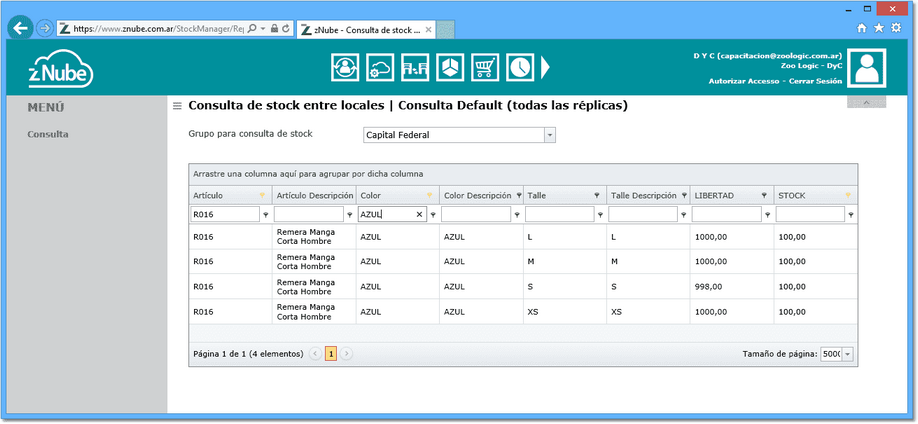Go to previous results page
This screenshot has width=918, height=424.
pyautogui.click(x=315, y=354)
